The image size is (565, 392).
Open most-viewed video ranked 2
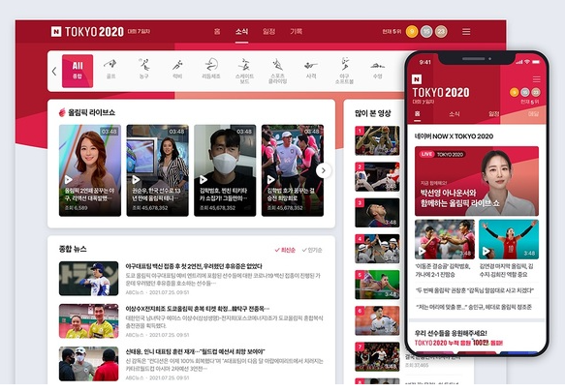[x=377, y=177]
